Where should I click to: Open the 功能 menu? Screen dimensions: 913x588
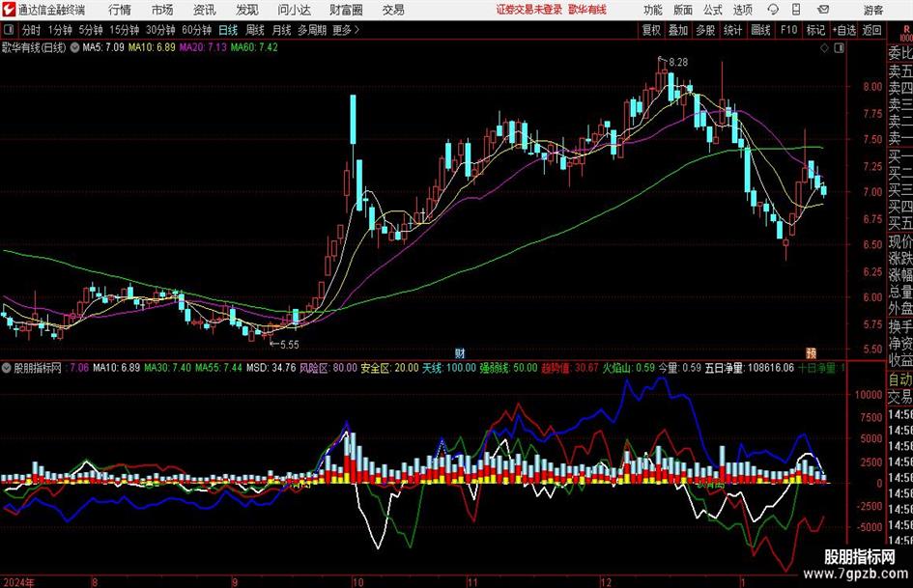pyautogui.click(x=653, y=10)
